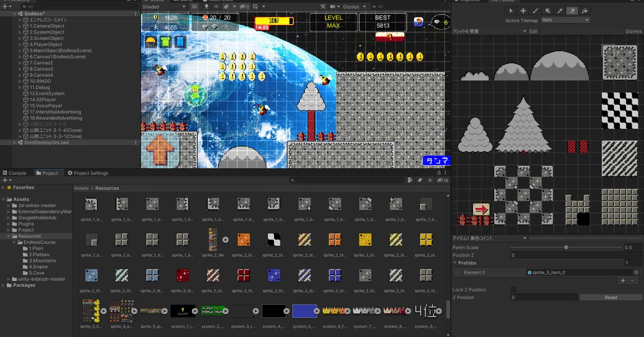Select GoogleMobileAds folder in Project tree
The image size is (644, 337).
click(x=37, y=217)
